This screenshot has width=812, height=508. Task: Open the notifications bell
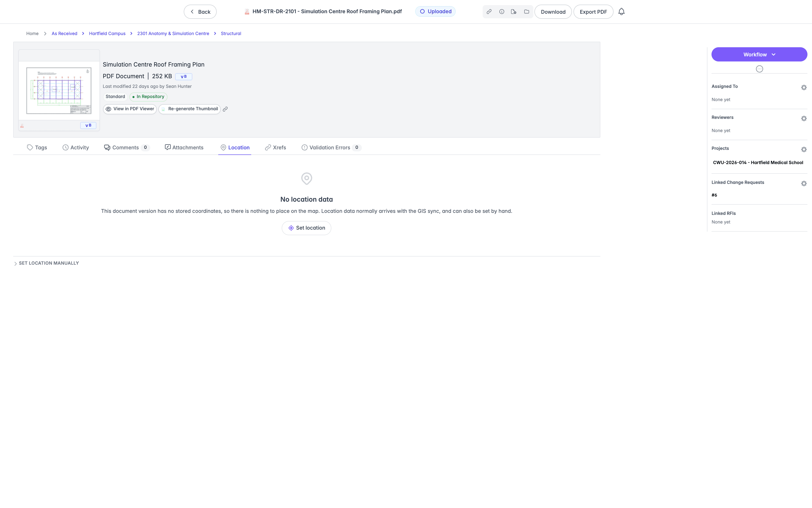[621, 12]
